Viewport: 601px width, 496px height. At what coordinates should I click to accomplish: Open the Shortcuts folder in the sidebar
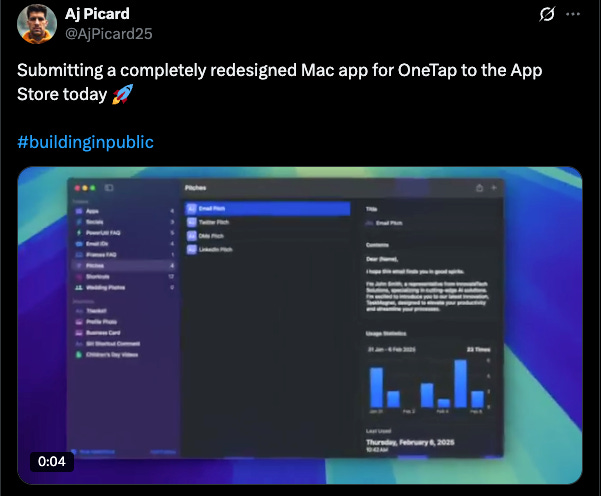(x=124, y=276)
